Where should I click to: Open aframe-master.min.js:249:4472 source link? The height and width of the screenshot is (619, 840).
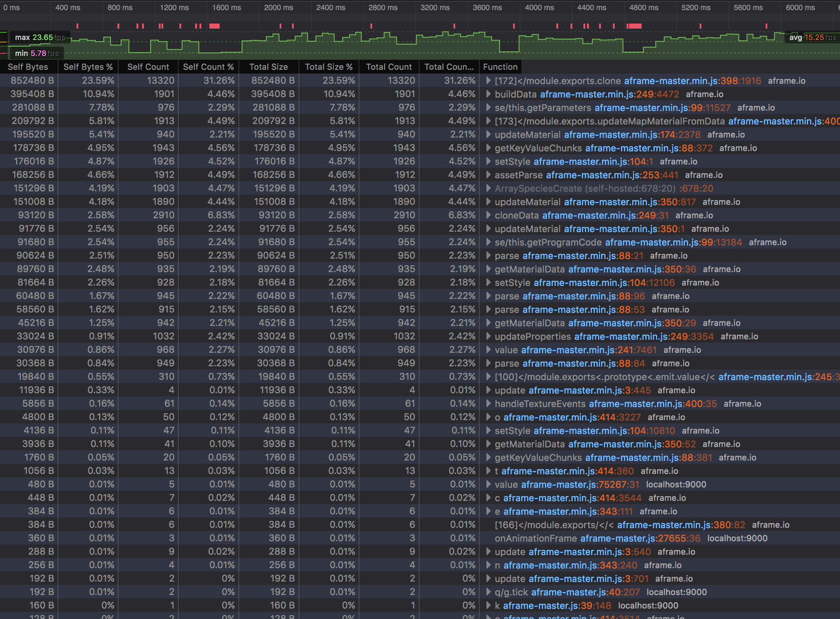(609, 94)
